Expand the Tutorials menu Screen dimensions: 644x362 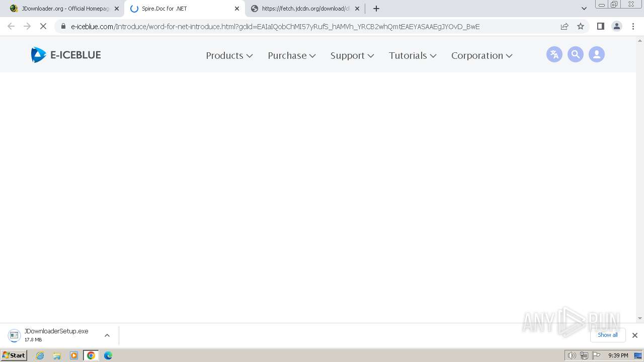tap(413, 55)
